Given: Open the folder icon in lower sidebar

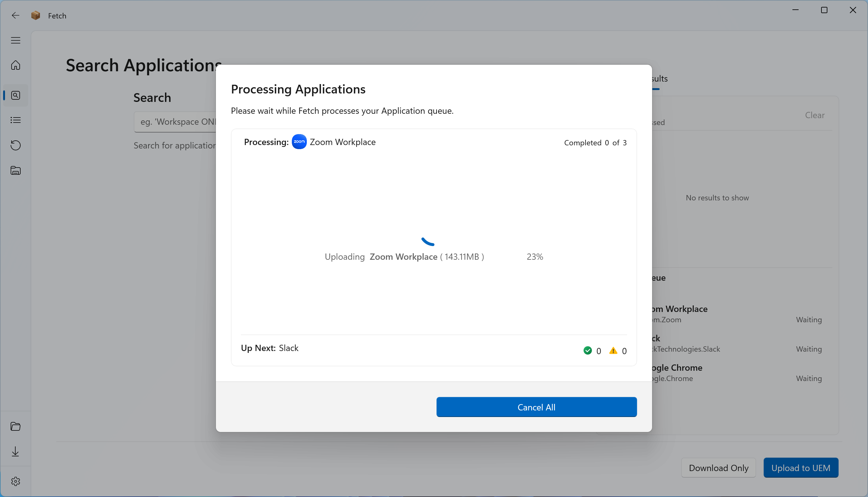Looking at the screenshot, I should tap(15, 426).
